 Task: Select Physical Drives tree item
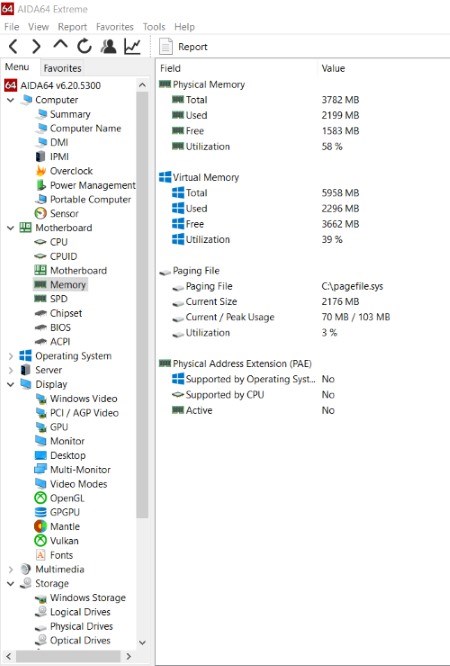(x=82, y=626)
